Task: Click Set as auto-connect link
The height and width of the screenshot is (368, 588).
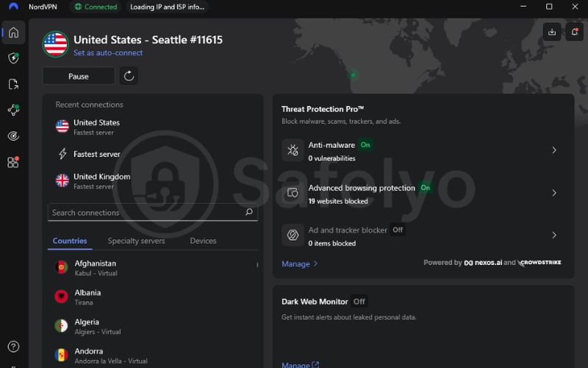Action: [x=108, y=53]
